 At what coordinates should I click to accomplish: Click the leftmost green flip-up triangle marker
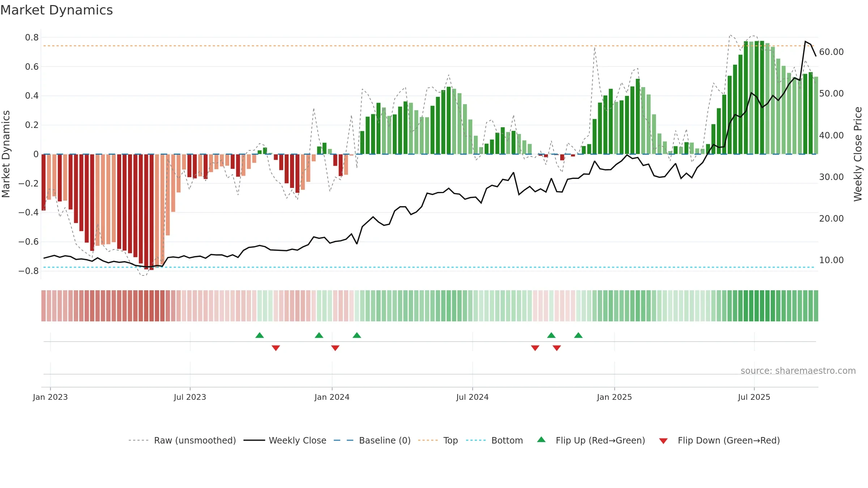tap(260, 335)
